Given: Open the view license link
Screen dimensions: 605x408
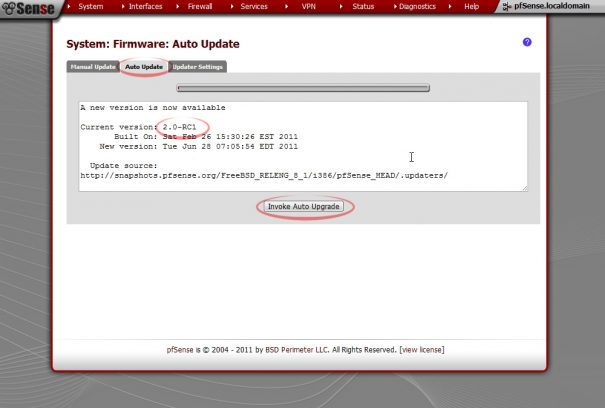Looking at the screenshot, I should point(422,350).
